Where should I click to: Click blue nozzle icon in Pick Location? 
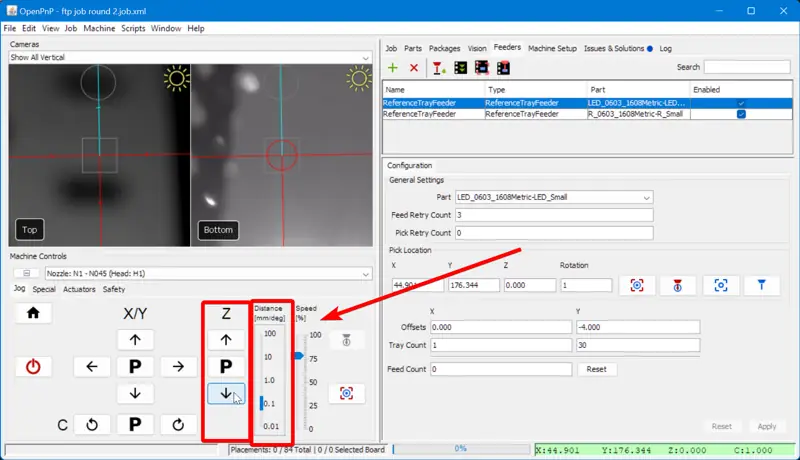click(x=761, y=286)
